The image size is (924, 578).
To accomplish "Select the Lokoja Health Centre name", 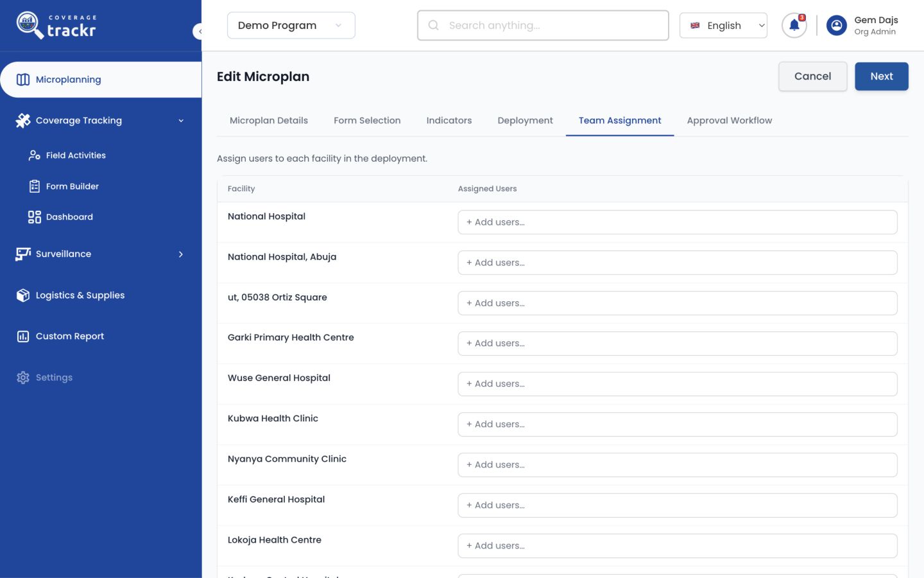I will pyautogui.click(x=275, y=540).
